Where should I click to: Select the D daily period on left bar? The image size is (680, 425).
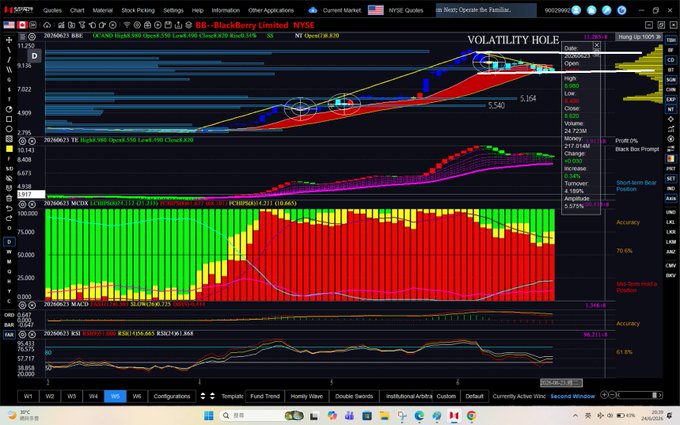coord(9,242)
